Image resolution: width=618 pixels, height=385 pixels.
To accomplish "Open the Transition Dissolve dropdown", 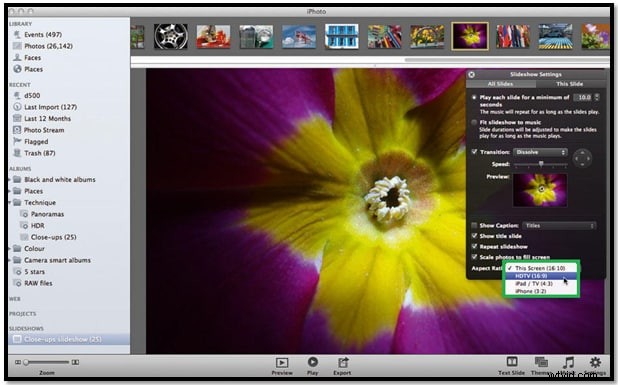I will pos(540,152).
